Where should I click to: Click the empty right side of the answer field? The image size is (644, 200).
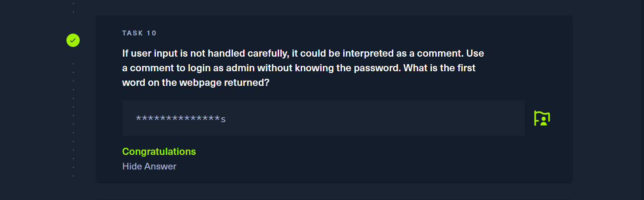coord(376,118)
